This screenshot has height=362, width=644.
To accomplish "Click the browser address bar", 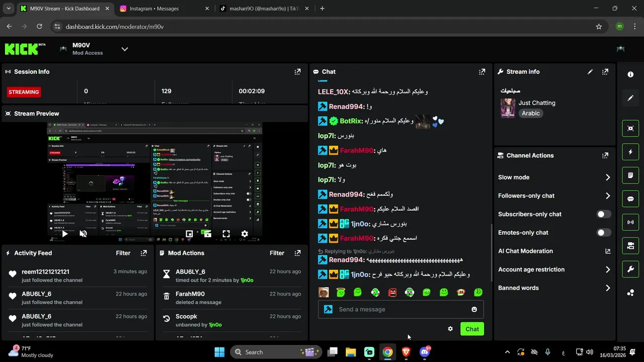I will point(328,27).
